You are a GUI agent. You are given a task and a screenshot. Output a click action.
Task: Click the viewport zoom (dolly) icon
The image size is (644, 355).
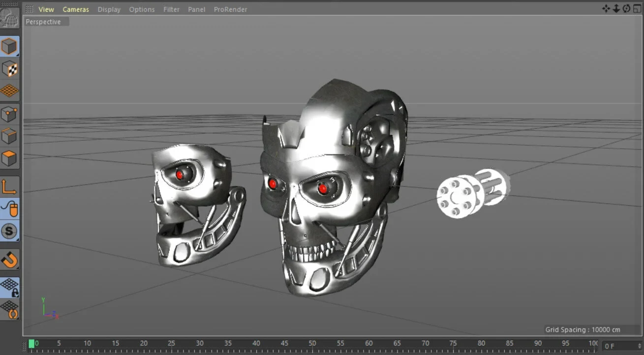tap(616, 8)
